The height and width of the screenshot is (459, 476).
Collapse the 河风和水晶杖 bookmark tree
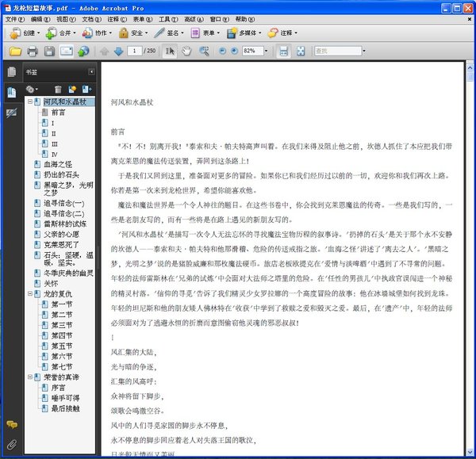tap(30, 101)
